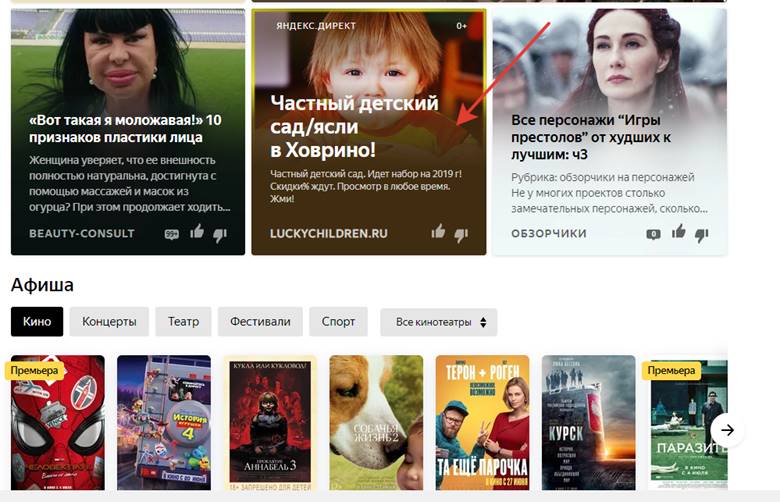Open comments on the Обзорчики article
The height and width of the screenshot is (502, 780).
click(x=653, y=234)
